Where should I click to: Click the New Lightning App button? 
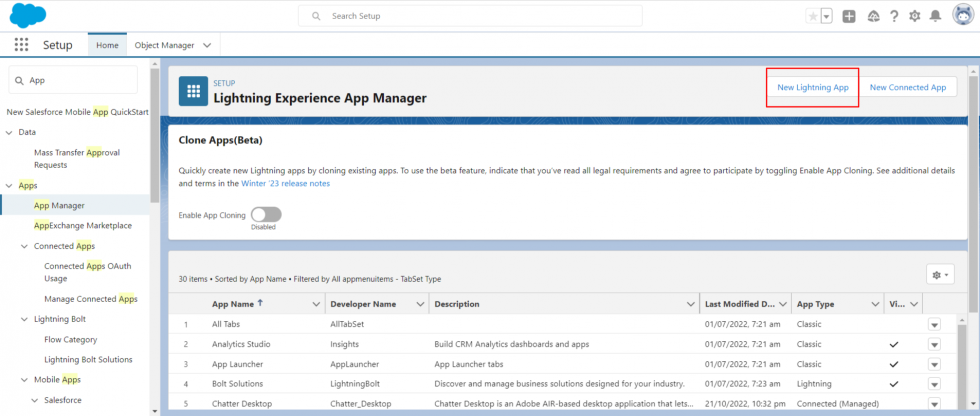pos(812,87)
